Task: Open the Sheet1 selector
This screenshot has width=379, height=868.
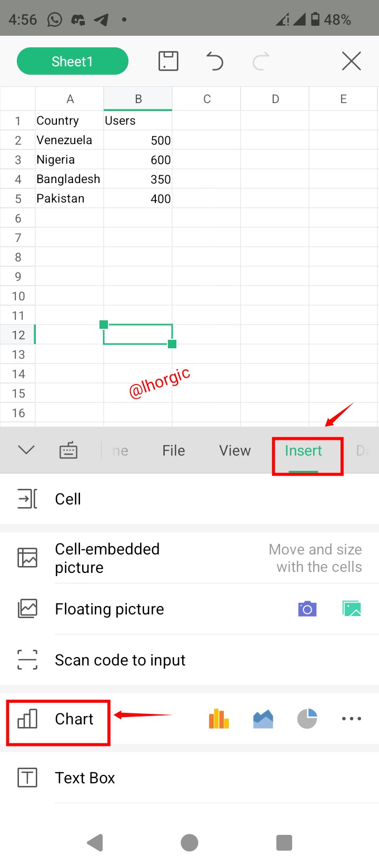Action: coord(73,62)
